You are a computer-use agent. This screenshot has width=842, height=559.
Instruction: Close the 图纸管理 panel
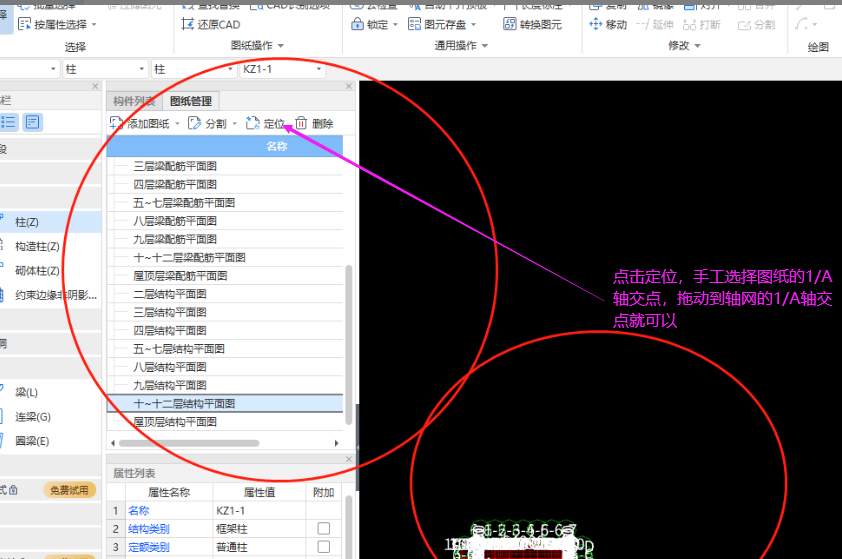point(349,86)
